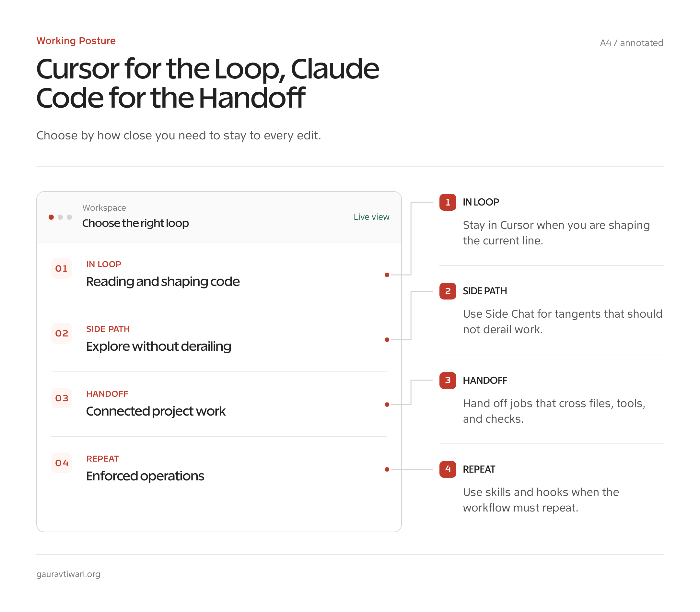Select the Explore without derailing row
The height and width of the screenshot is (612, 700).
point(219,340)
